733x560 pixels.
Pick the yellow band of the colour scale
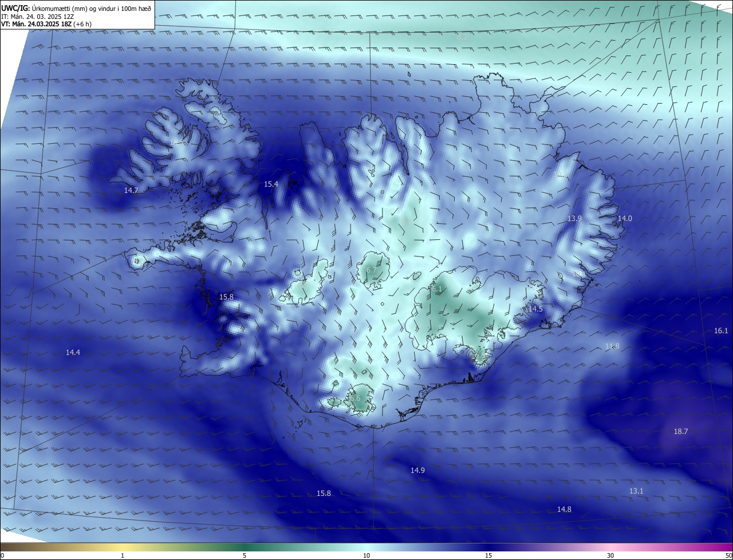(x=123, y=547)
